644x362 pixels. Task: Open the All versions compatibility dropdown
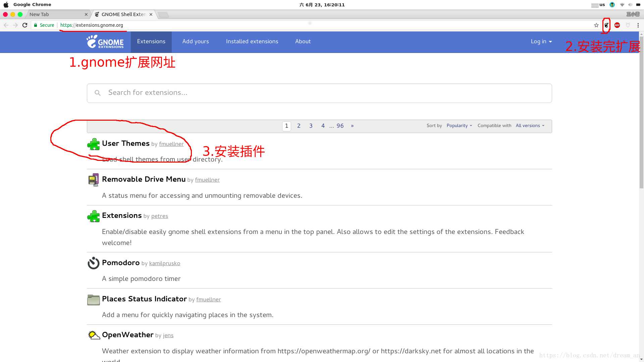tap(530, 126)
